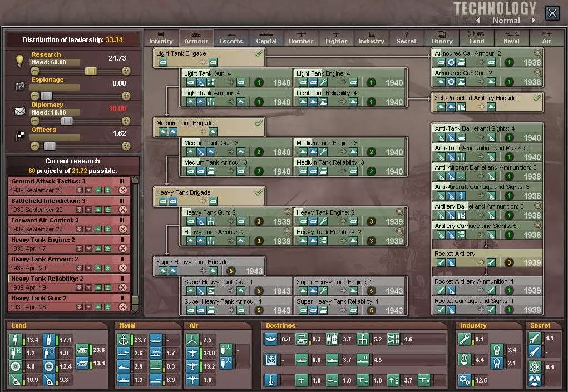Decrease Officers leadership with minus button
The image size is (568, 392).
tap(35, 146)
